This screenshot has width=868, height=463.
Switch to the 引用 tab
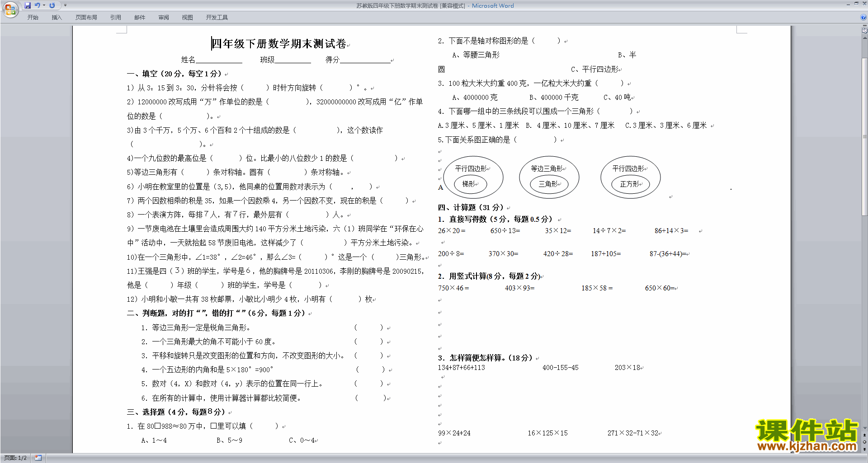pos(116,18)
